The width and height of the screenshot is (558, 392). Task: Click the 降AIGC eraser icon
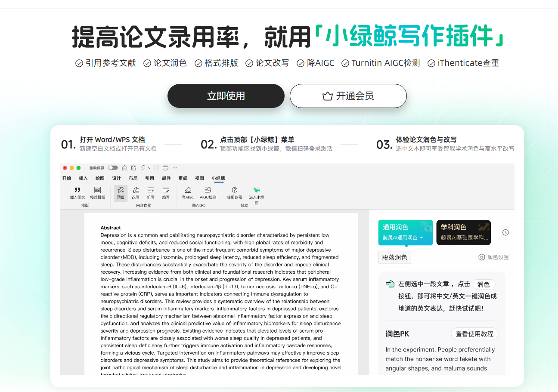pyautogui.click(x=188, y=190)
